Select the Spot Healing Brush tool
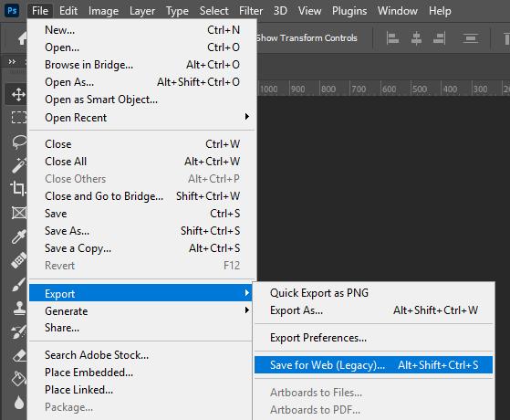The height and width of the screenshot is (420, 510). pyautogui.click(x=19, y=260)
